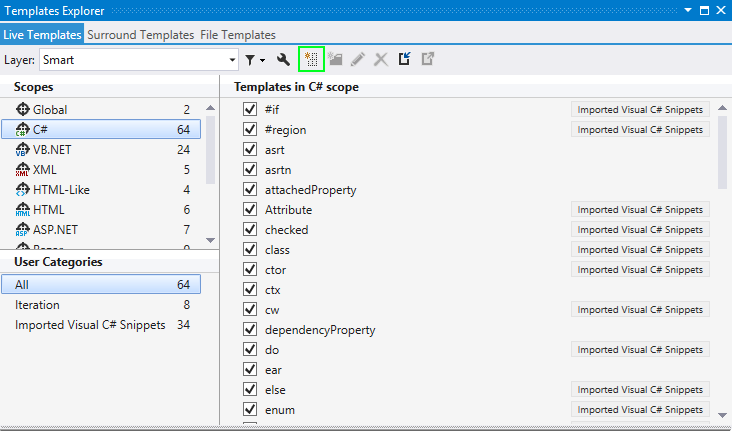Click the Import templates icon

(405, 60)
